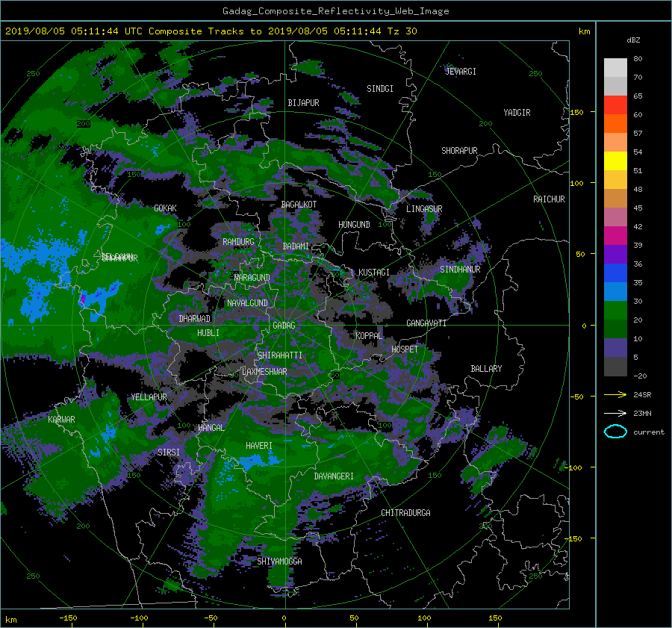Click the KARWAR city label
Viewport: 672px width, 628px height.
[61, 420]
